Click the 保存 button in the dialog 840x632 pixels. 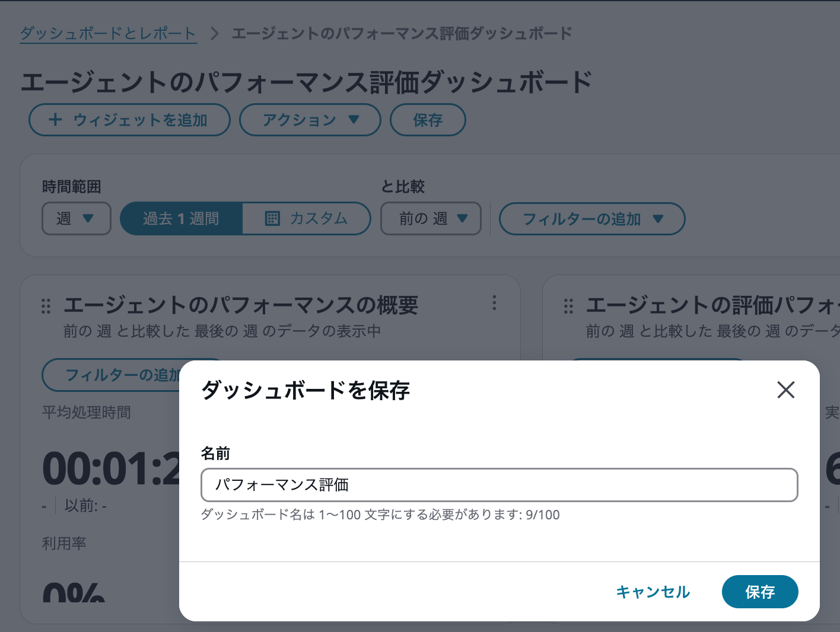[760, 592]
